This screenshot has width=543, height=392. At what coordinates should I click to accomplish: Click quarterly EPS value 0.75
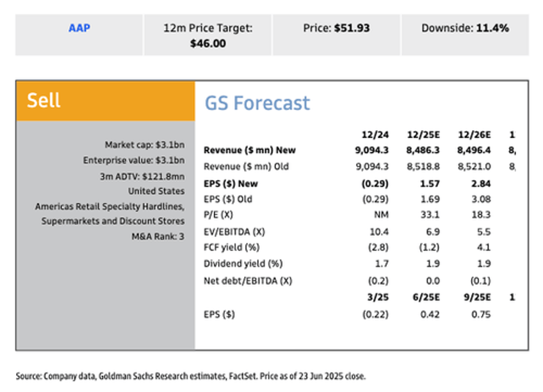pyautogui.click(x=481, y=314)
